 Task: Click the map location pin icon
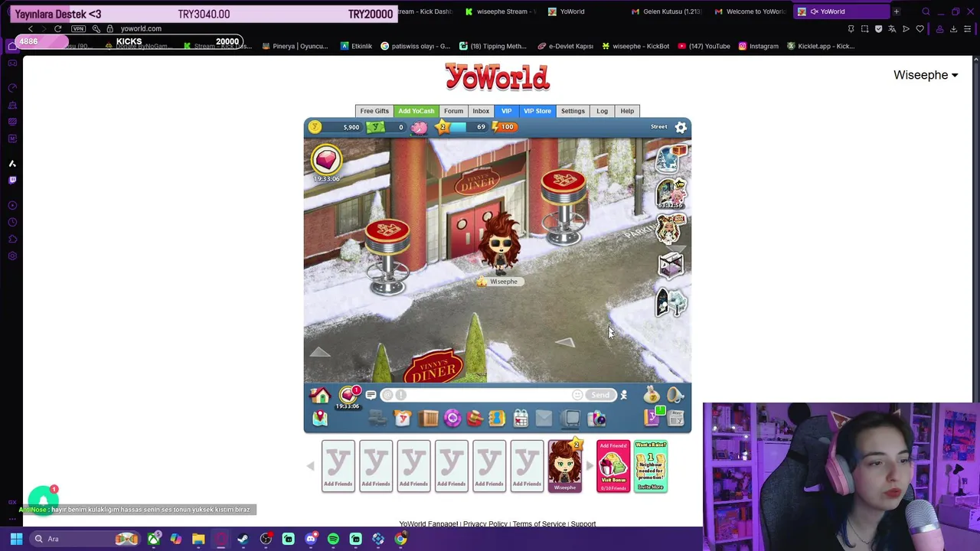[x=320, y=419]
